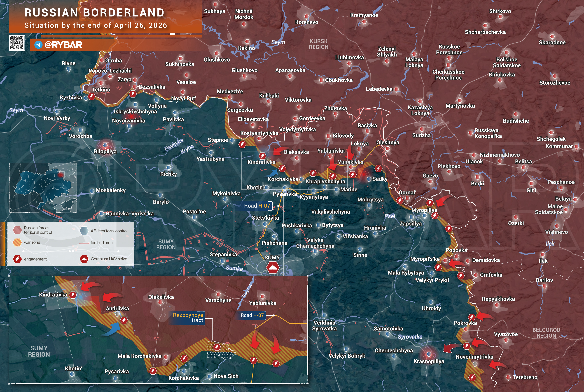
Task: Click the Russian forces territorial control swatch
Action: pos(17,230)
